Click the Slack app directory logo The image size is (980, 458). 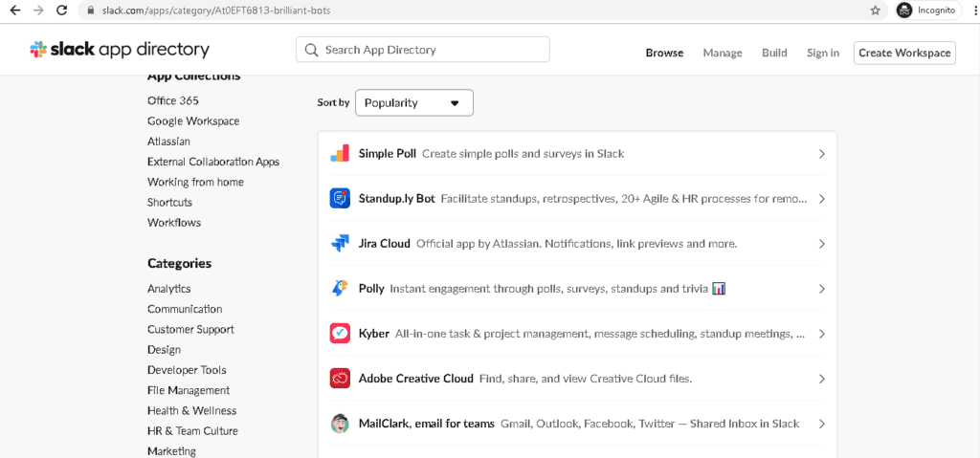(120, 50)
